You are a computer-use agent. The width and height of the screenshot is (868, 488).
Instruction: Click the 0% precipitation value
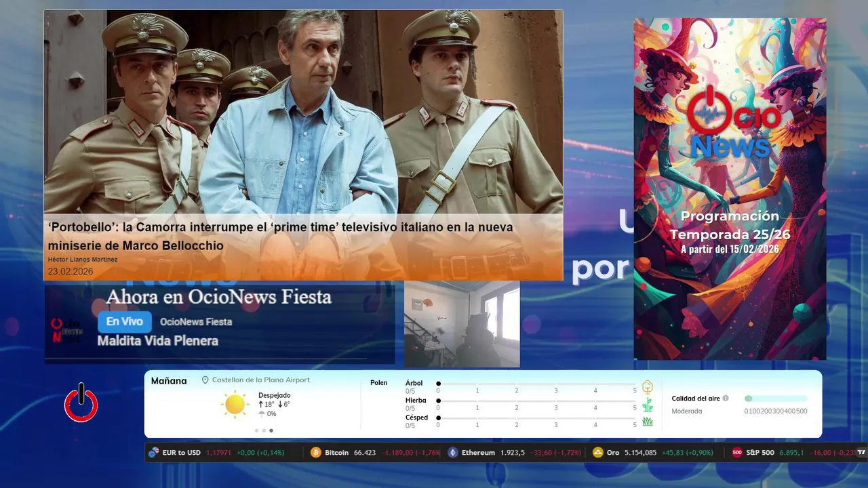[272, 414]
